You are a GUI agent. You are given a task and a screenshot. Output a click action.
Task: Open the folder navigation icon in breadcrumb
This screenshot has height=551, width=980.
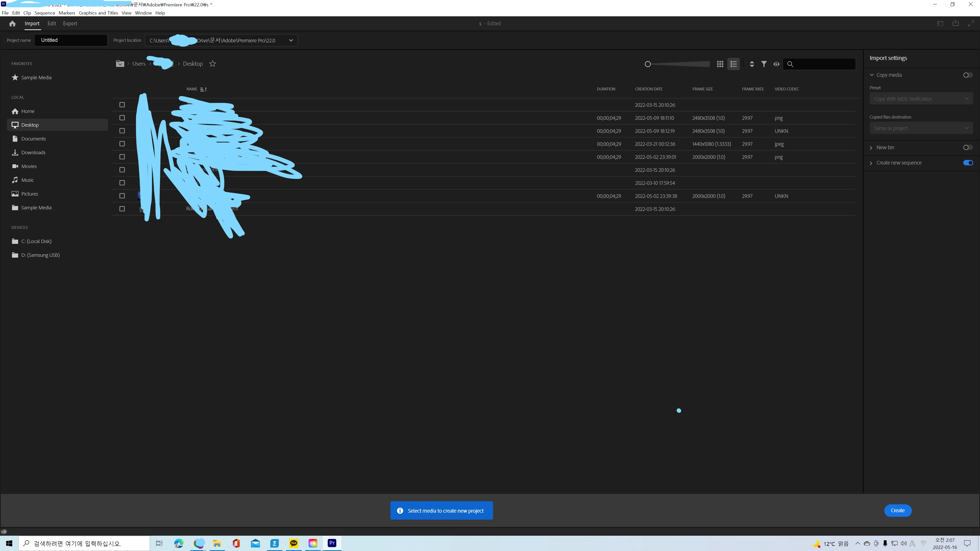pos(120,64)
